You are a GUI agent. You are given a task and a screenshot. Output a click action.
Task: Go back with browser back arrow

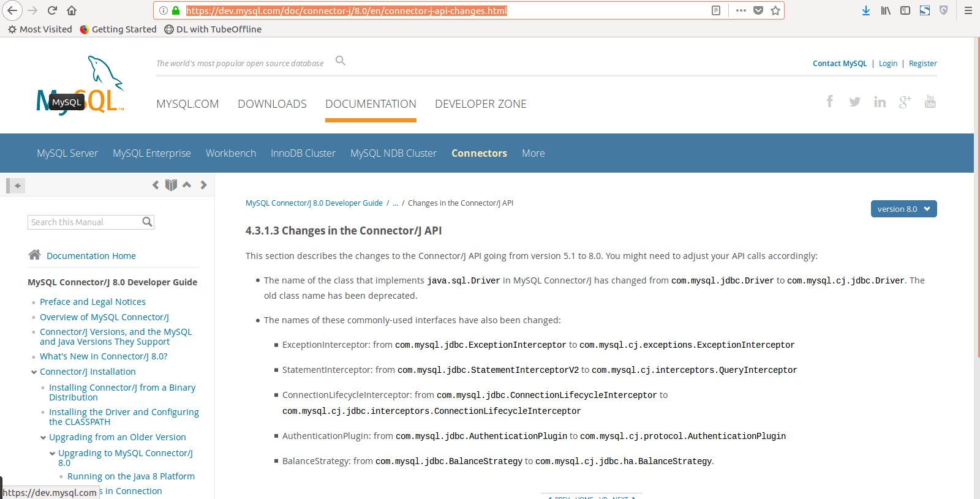pyautogui.click(x=12, y=10)
